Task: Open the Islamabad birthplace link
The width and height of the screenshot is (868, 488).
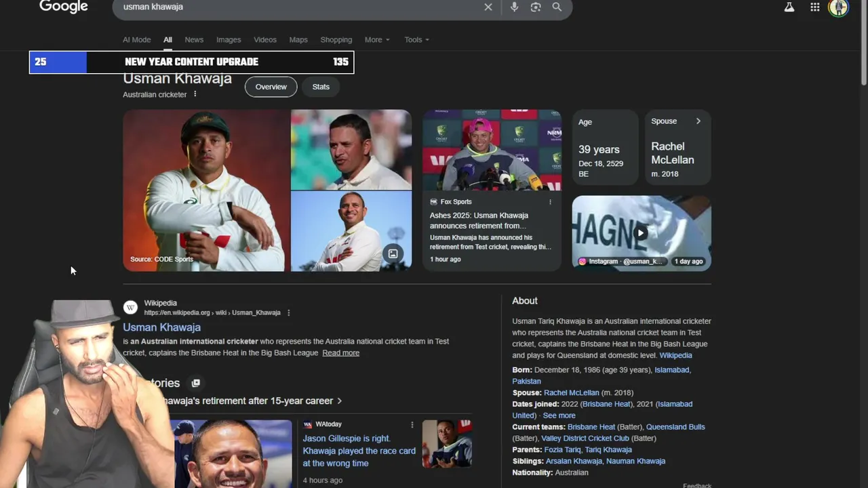Action: point(671,370)
